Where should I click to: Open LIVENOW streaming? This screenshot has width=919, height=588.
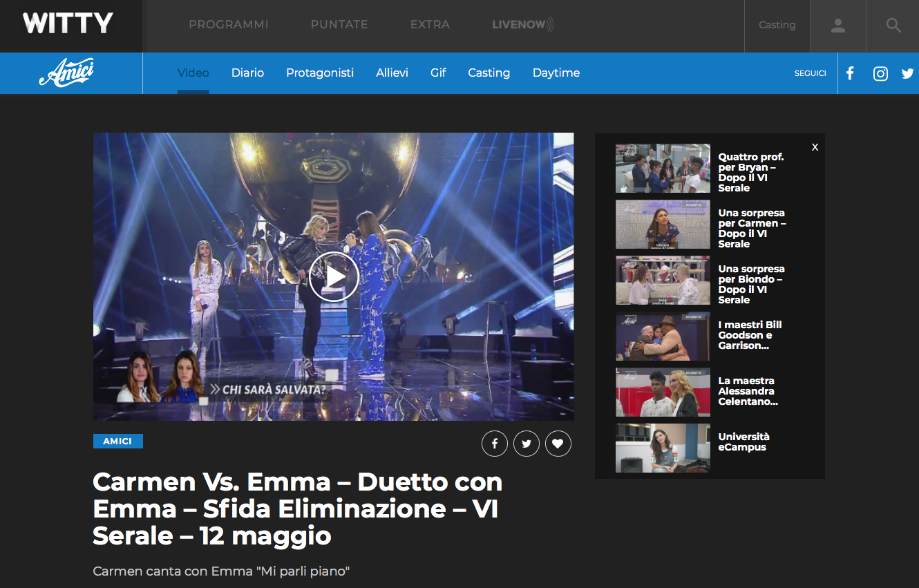(522, 24)
